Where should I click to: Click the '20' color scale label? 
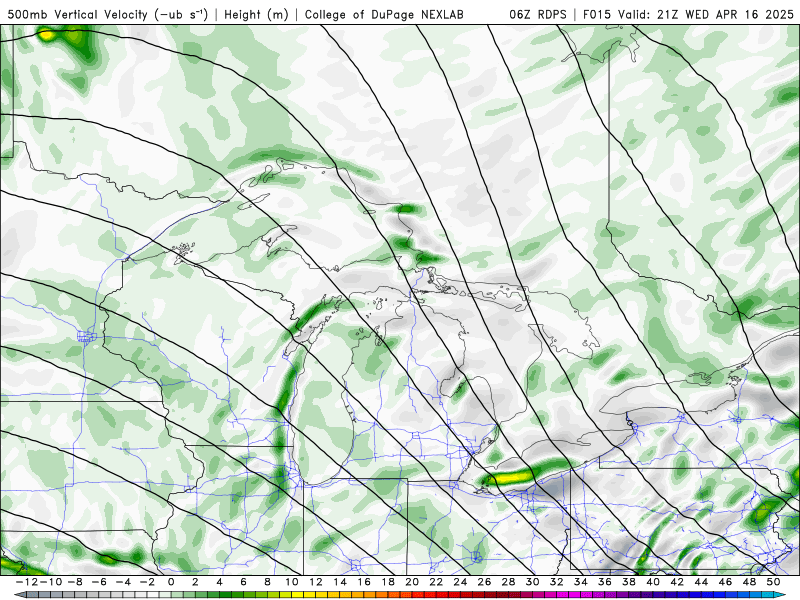point(412,582)
